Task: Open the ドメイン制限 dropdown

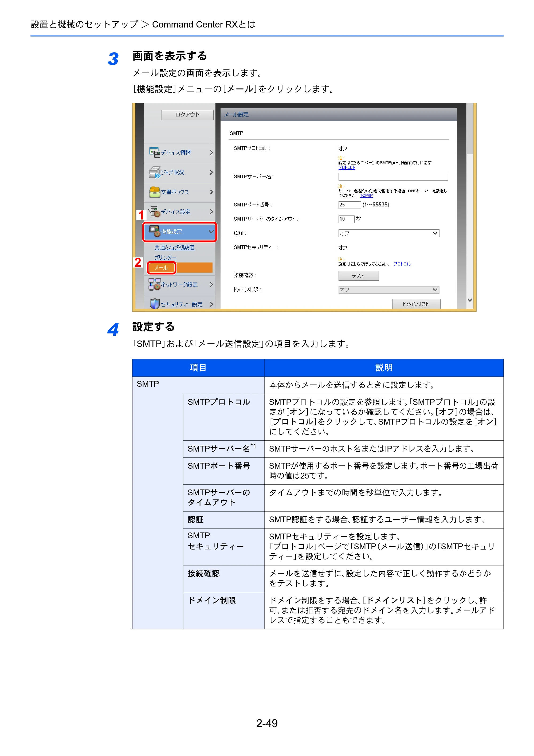Action: pos(388,290)
